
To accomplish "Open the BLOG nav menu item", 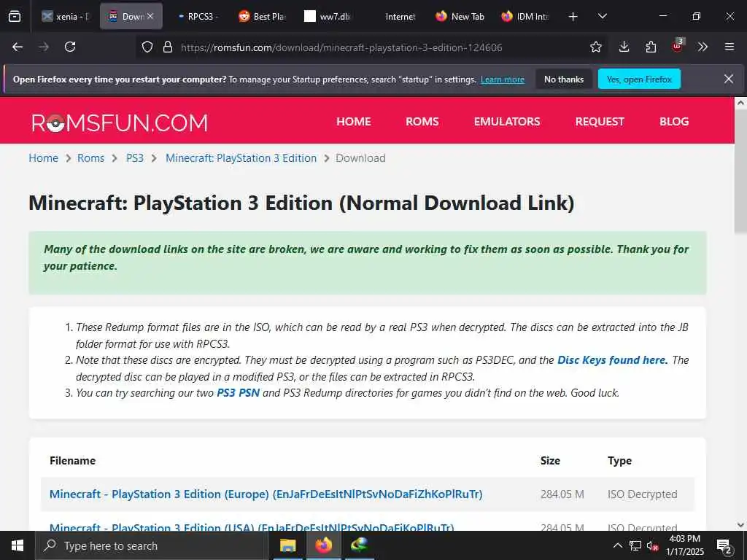I will [x=673, y=122].
